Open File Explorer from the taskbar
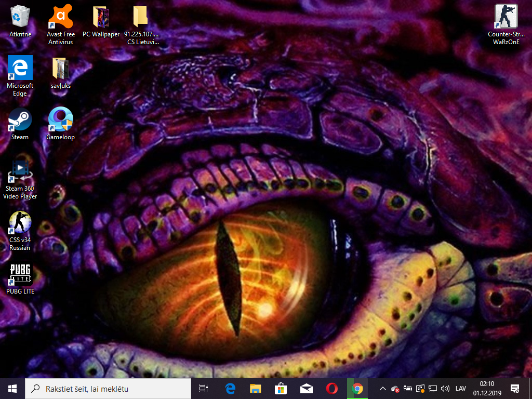Image resolution: width=532 pixels, height=399 pixels. (x=256, y=389)
